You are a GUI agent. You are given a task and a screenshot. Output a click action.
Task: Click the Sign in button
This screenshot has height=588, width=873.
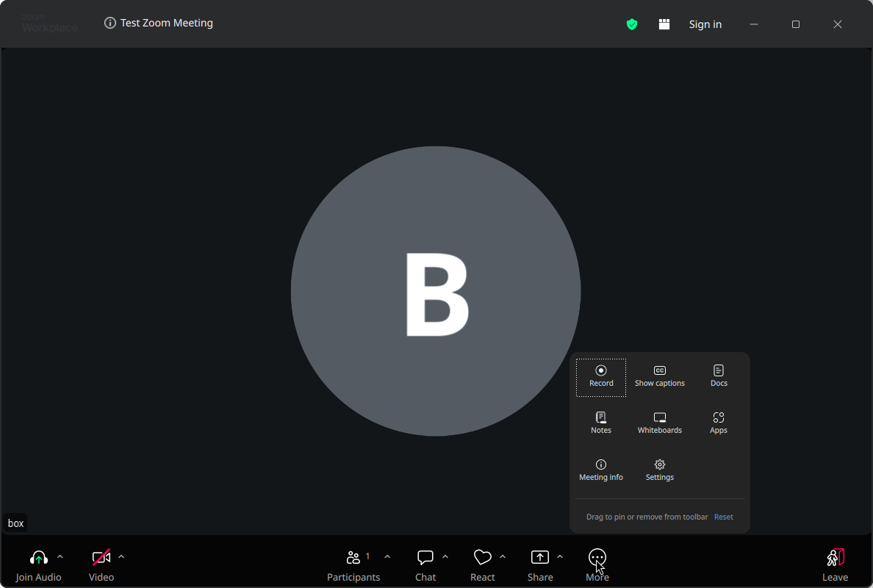coord(705,24)
